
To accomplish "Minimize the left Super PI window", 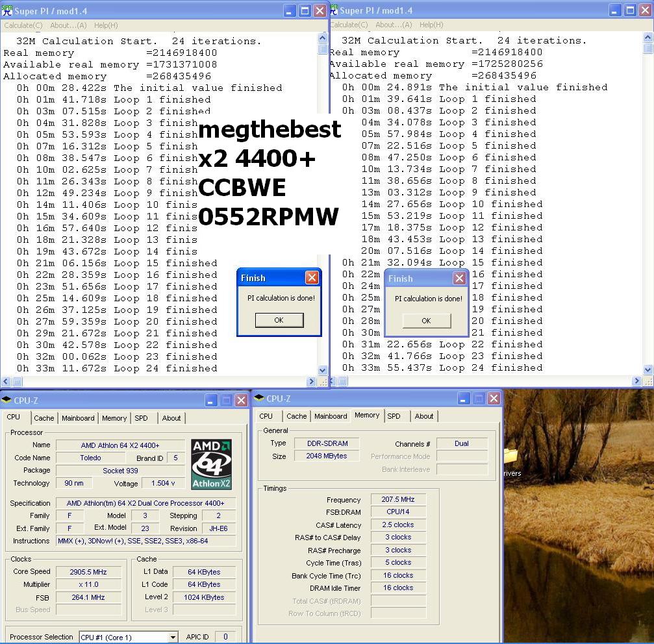I will click(x=290, y=11).
